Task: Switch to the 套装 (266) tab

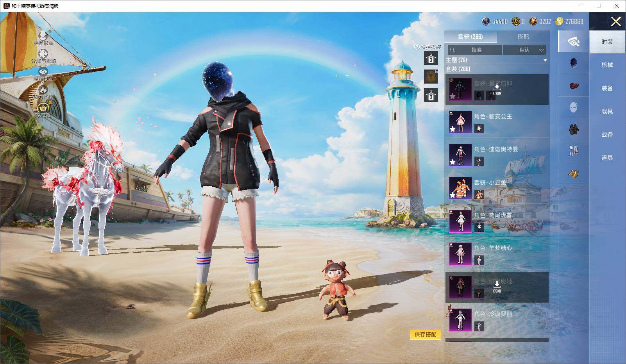Action: 470,36
